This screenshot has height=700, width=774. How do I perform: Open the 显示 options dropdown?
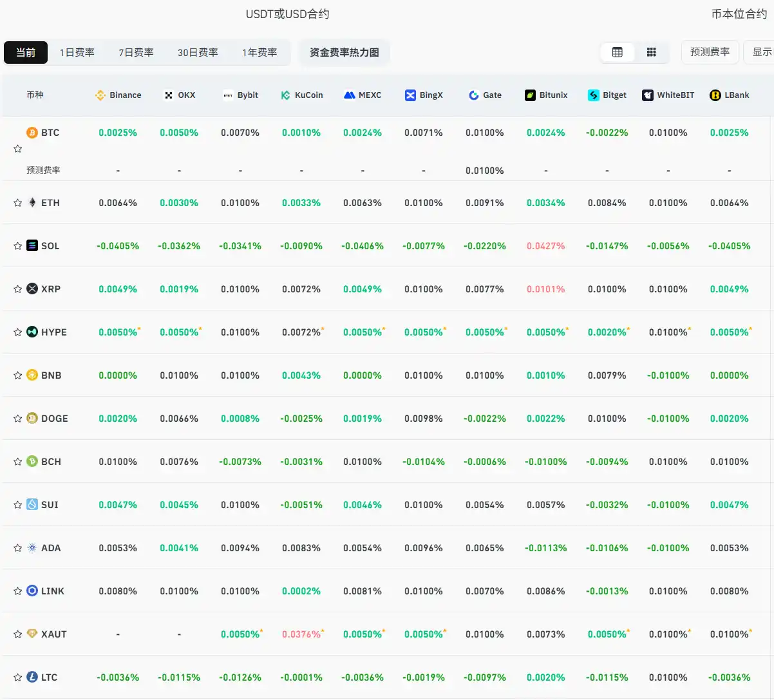(761, 52)
